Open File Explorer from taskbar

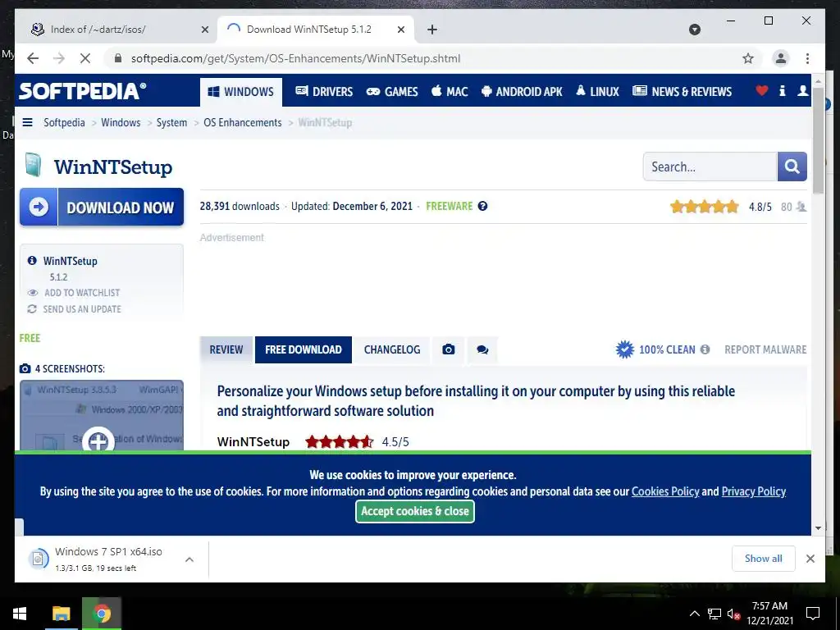[x=61, y=614]
